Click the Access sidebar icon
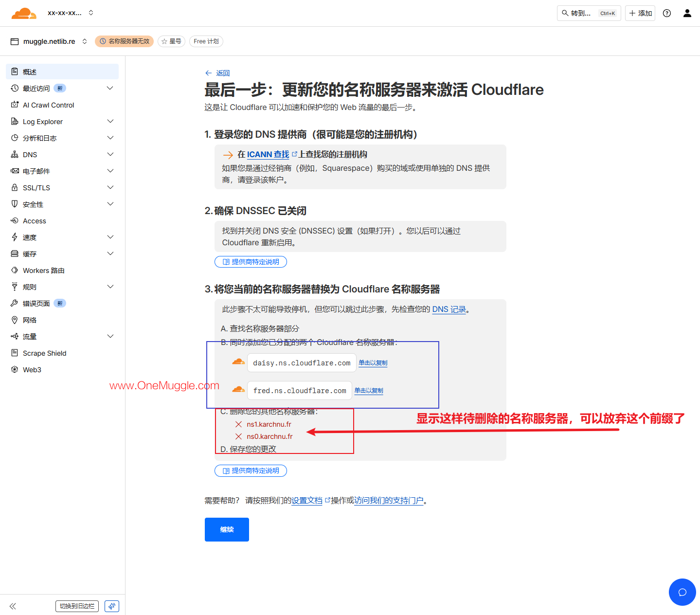The height and width of the screenshot is (615, 700). pyautogui.click(x=15, y=220)
